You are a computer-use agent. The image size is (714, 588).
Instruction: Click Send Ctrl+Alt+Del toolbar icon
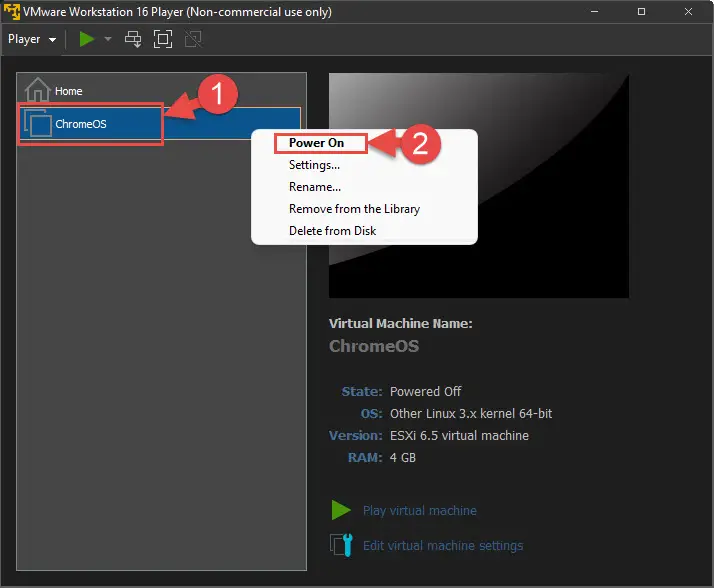click(x=133, y=39)
